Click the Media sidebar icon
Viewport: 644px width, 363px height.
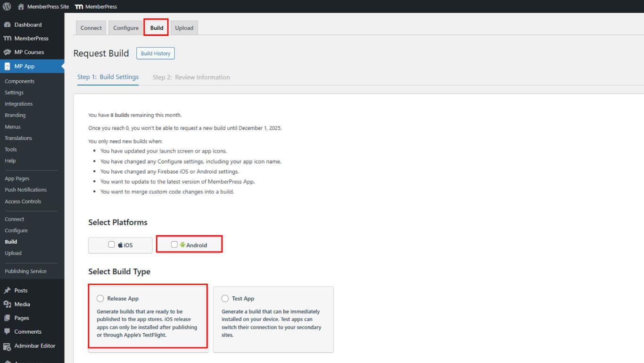(7, 304)
